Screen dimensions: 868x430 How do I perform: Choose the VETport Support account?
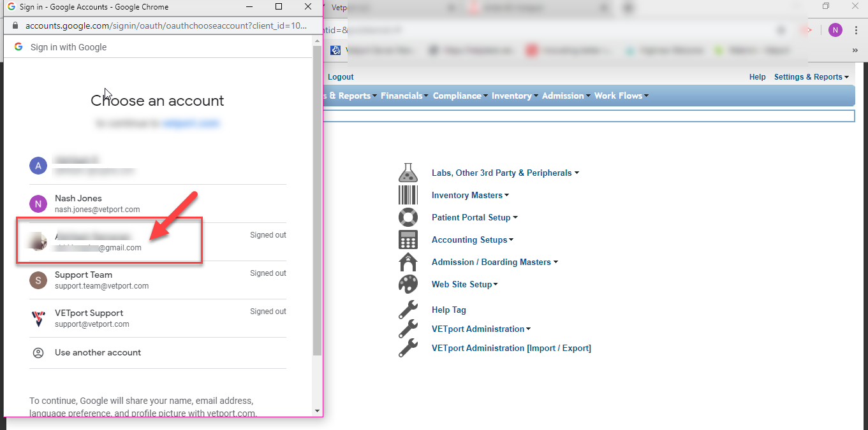pyautogui.click(x=158, y=319)
